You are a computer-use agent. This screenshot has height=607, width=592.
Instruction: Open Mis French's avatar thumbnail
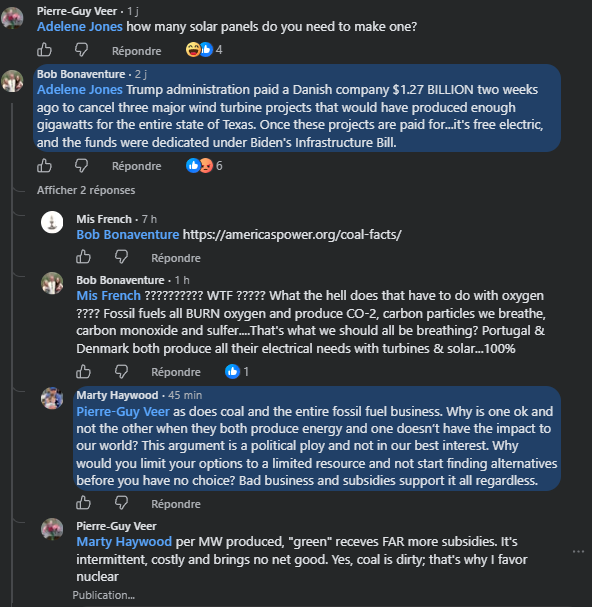52,222
